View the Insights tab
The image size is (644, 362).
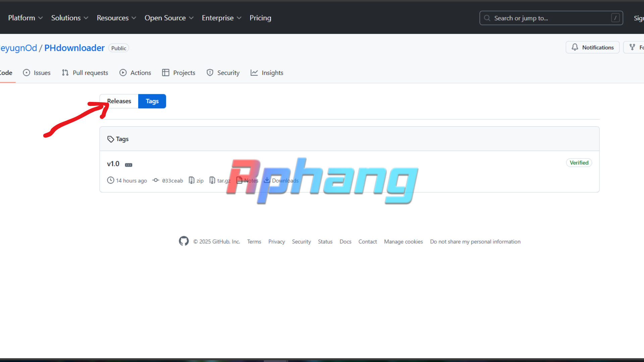pyautogui.click(x=267, y=73)
